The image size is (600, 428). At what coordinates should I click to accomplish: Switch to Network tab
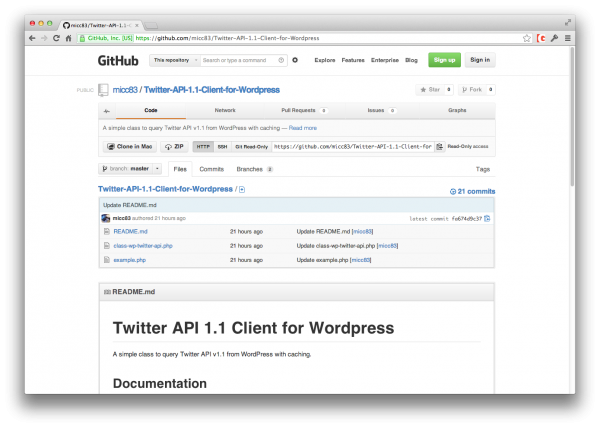(x=225, y=110)
